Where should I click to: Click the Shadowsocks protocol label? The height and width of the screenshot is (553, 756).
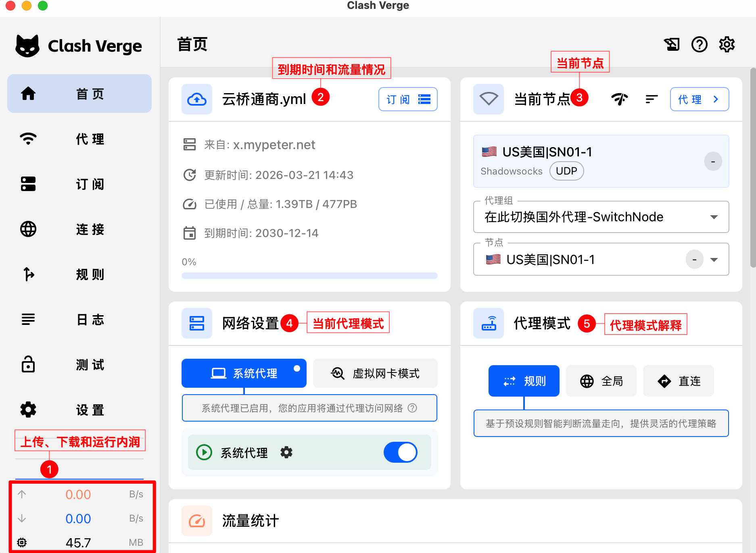point(512,171)
